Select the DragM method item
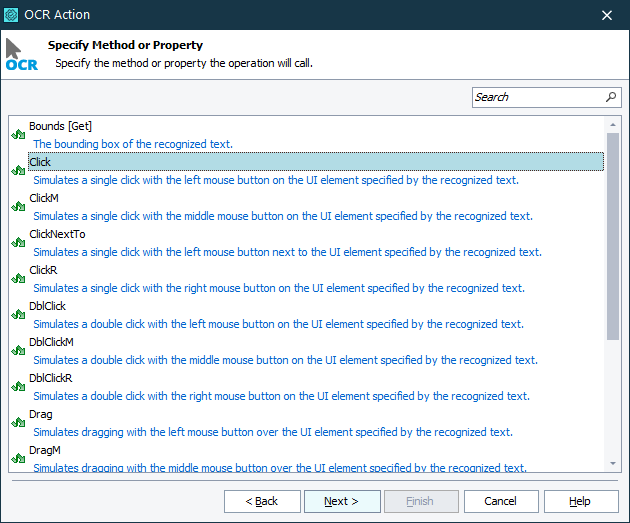 point(45,450)
